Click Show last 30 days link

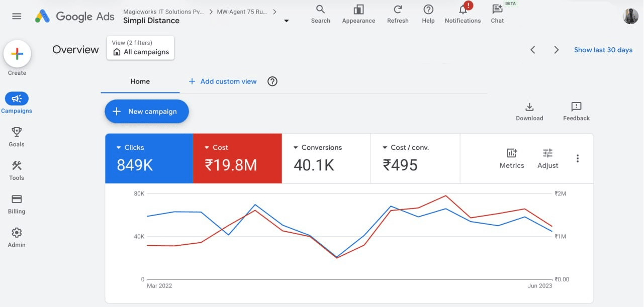(x=603, y=50)
